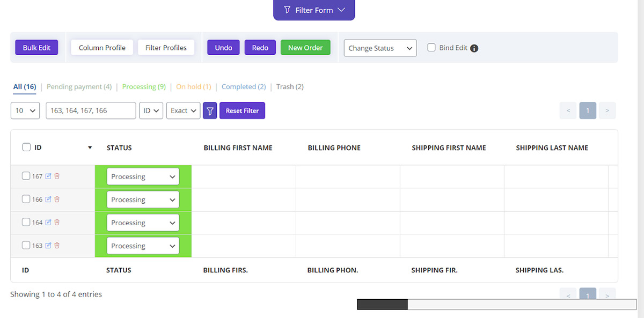Viewport: 644px width, 318px height.
Task: Click the top pagination page 1 button
Action: 588,110
